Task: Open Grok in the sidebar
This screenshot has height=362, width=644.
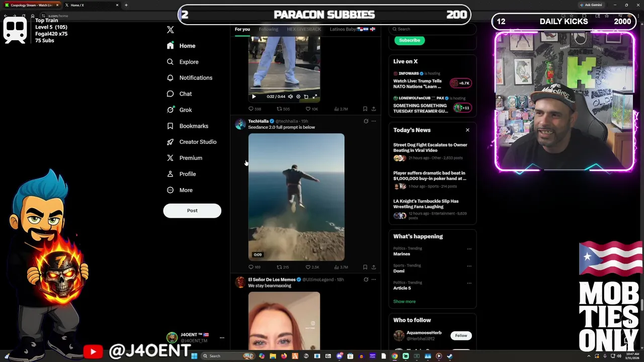Action: pyautogui.click(x=179, y=110)
